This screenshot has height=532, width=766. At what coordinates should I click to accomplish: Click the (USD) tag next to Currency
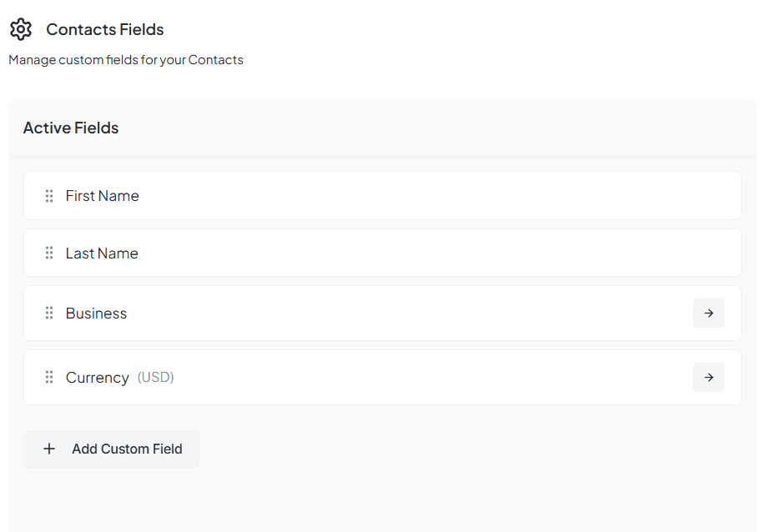(x=156, y=378)
